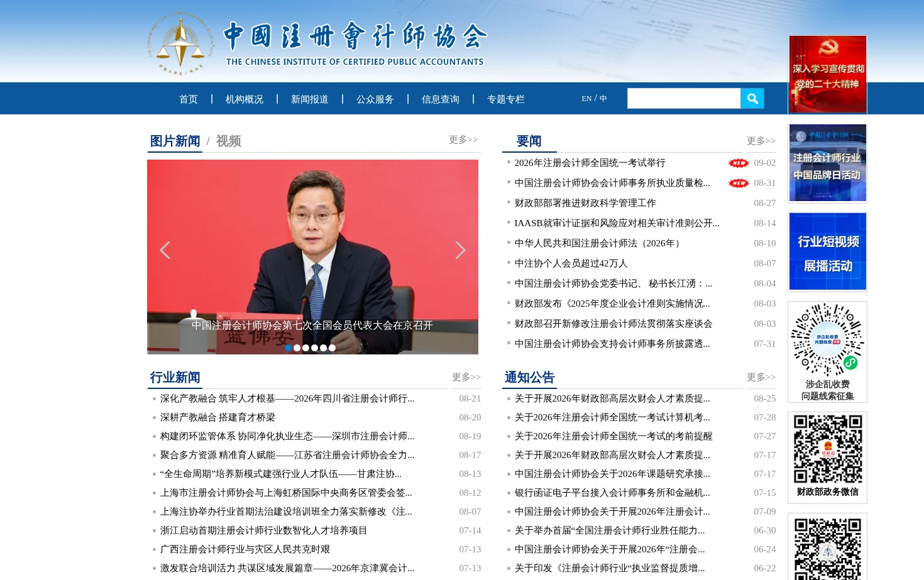This screenshot has width=924, height=580.
Task: Select sixth carousel dot indicator
Action: 332,347
